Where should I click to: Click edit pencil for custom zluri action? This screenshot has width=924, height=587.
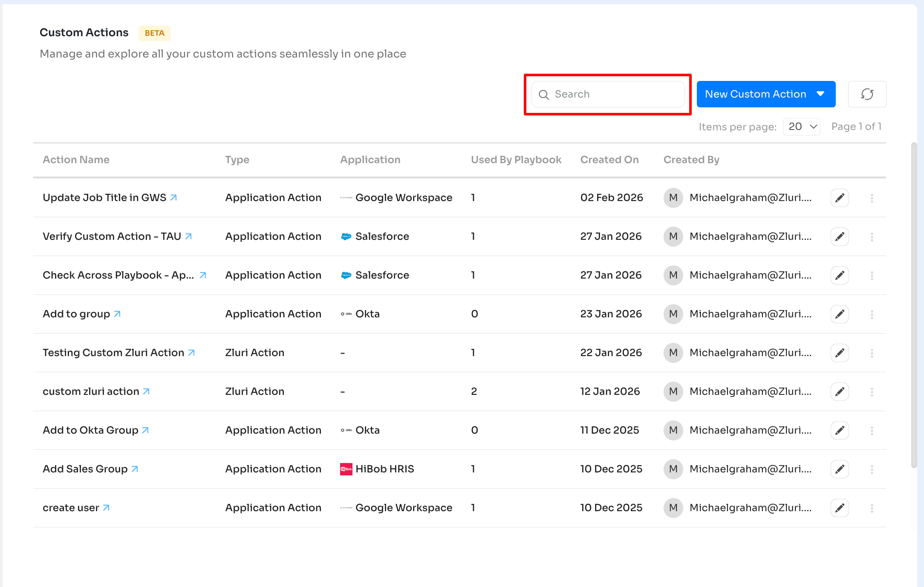tap(839, 392)
